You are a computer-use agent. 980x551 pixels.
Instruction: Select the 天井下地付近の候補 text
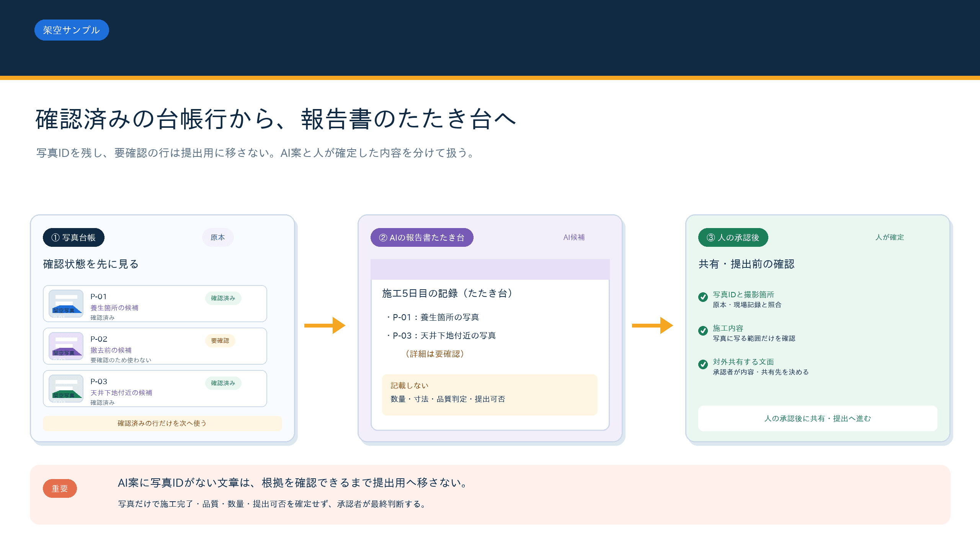(121, 393)
